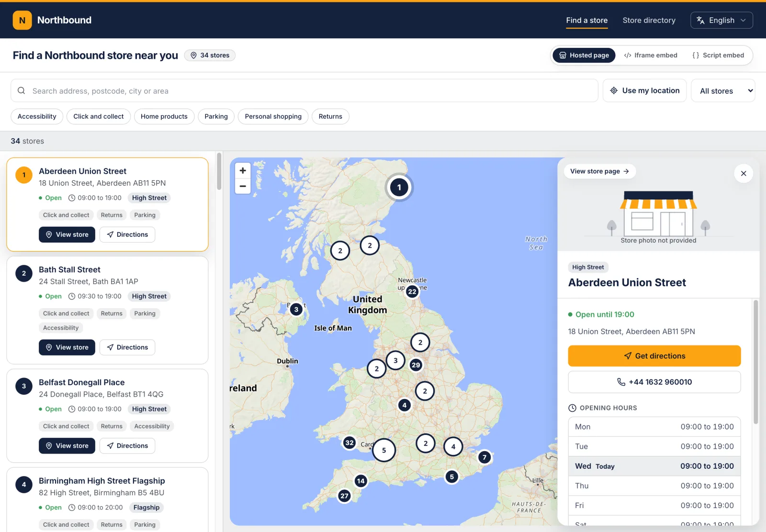The width and height of the screenshot is (766, 532).
Task: Get Directions for Bath Stall Street card
Action: click(x=127, y=348)
